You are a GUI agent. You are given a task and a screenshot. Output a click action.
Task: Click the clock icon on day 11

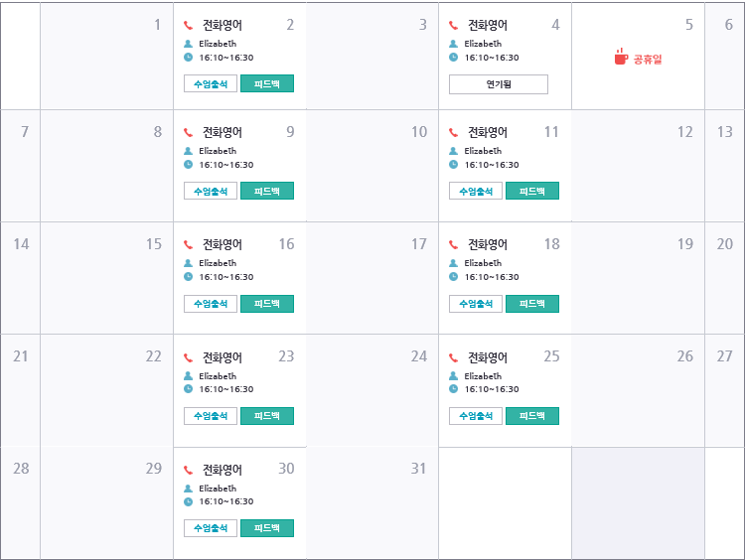pos(454,165)
